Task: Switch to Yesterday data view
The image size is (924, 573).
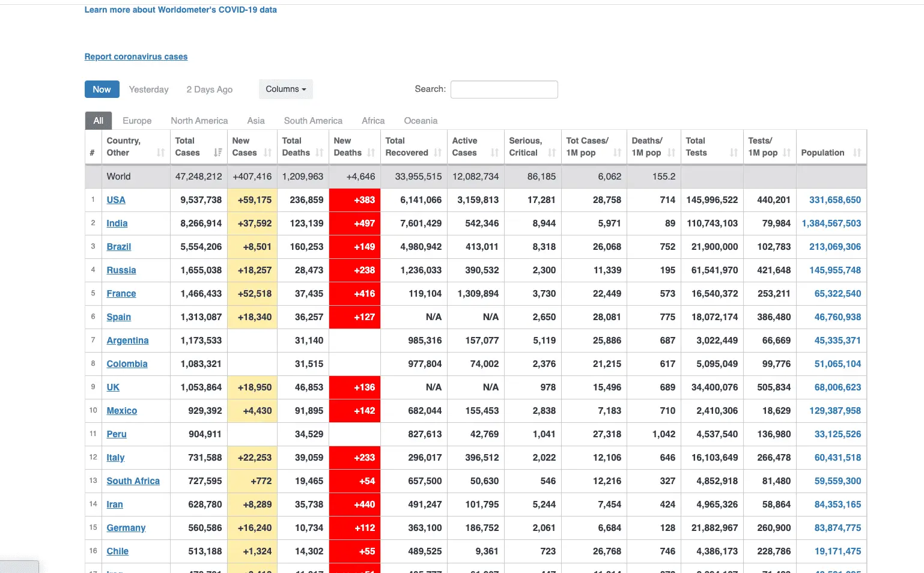Action: click(148, 89)
